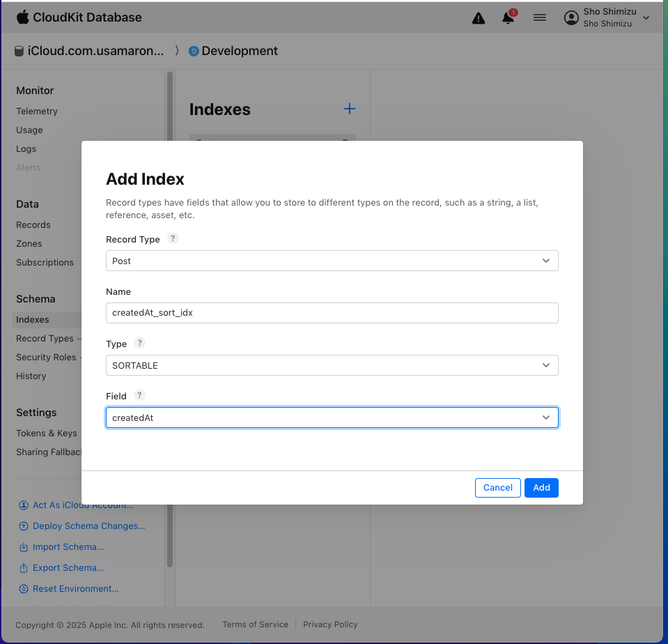668x644 pixels.
Task: Click the Field help question icon
Action: [139, 395]
